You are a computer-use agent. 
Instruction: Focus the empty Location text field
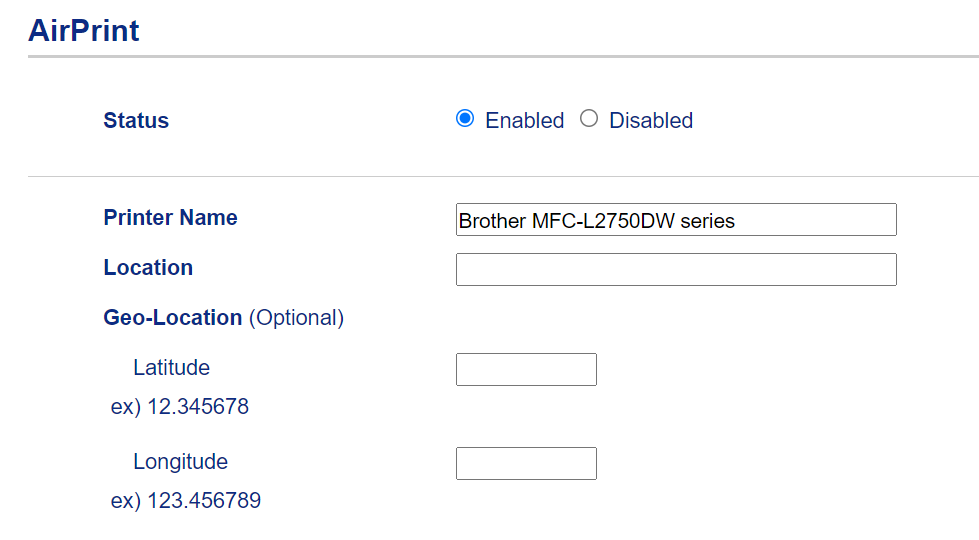[x=675, y=269]
